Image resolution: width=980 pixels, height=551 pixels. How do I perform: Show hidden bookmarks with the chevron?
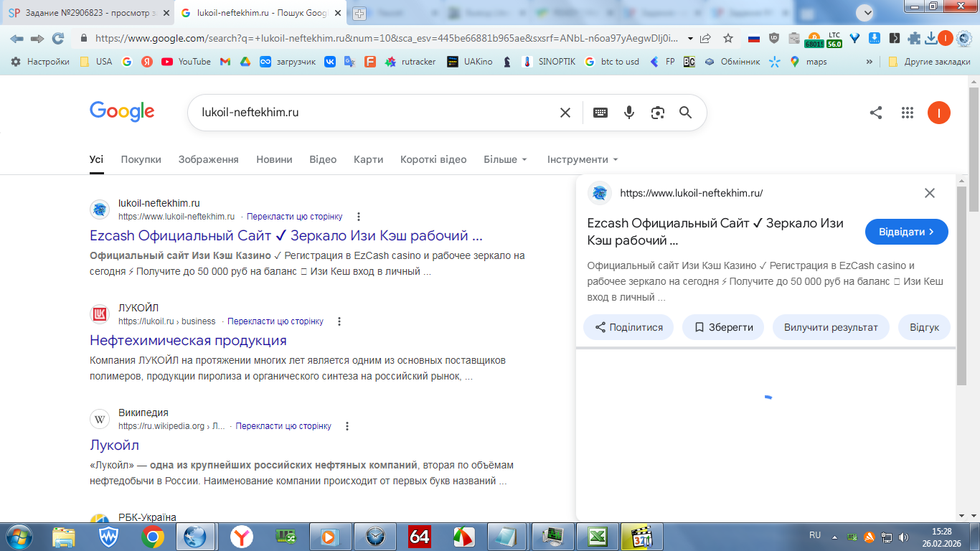click(x=870, y=62)
